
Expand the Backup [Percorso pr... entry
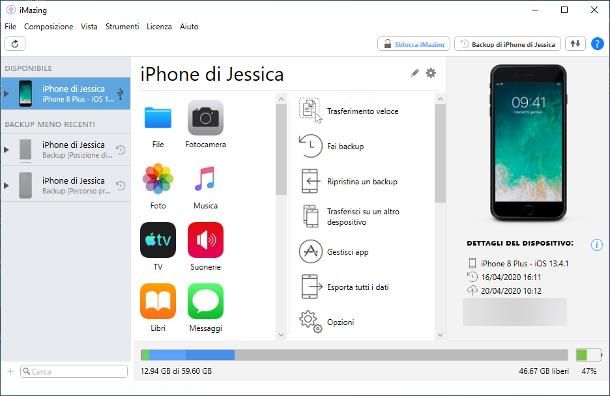click(6, 186)
